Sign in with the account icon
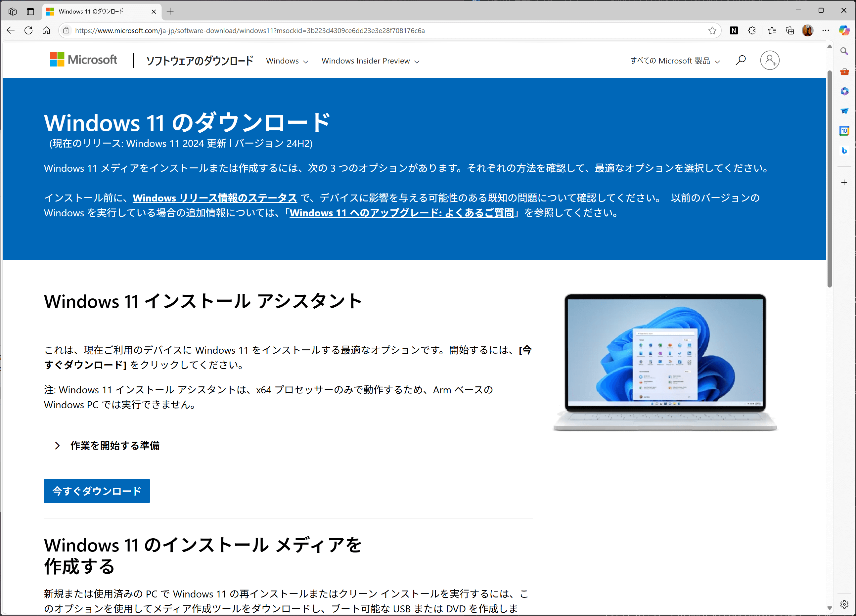Screen dimensions: 856x616 click(770, 60)
